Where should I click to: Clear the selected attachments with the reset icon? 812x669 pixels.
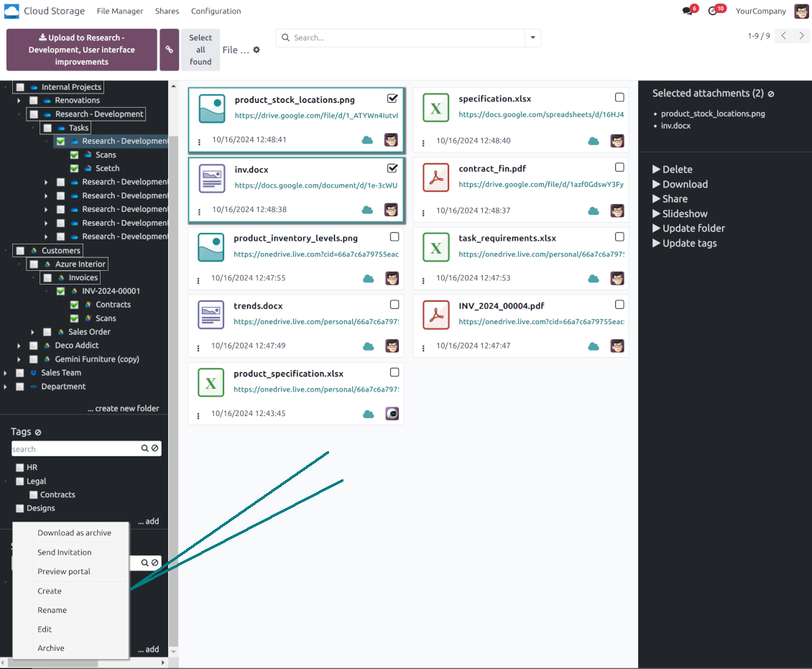pos(771,94)
